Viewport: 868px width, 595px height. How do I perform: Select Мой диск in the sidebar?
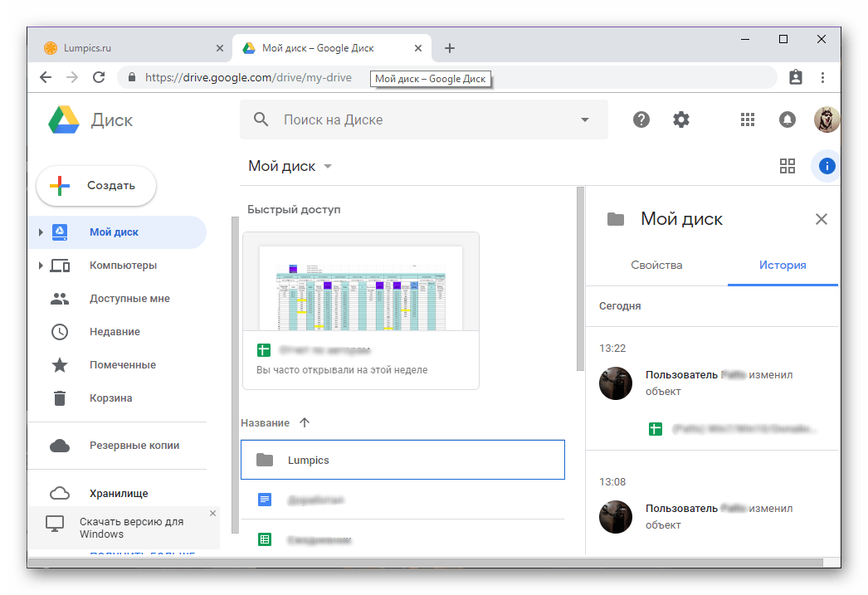pyautogui.click(x=117, y=232)
